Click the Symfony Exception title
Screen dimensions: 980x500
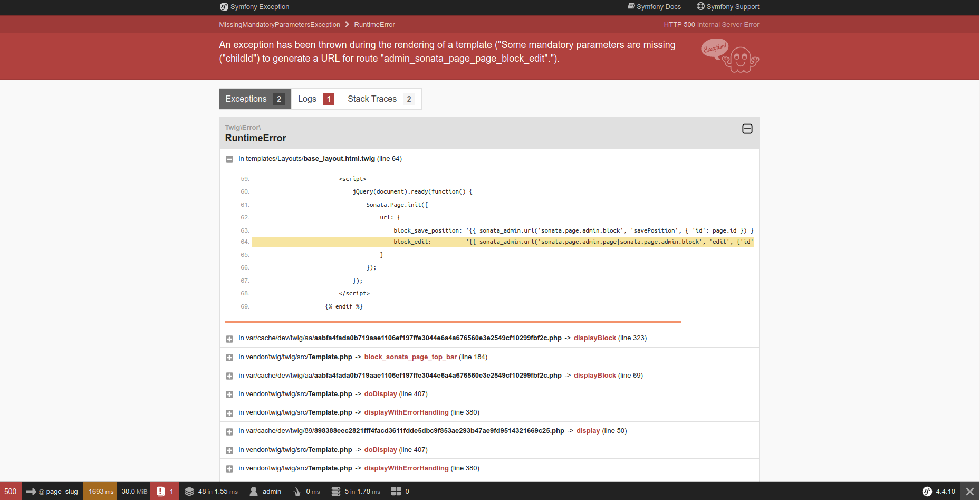pos(260,7)
